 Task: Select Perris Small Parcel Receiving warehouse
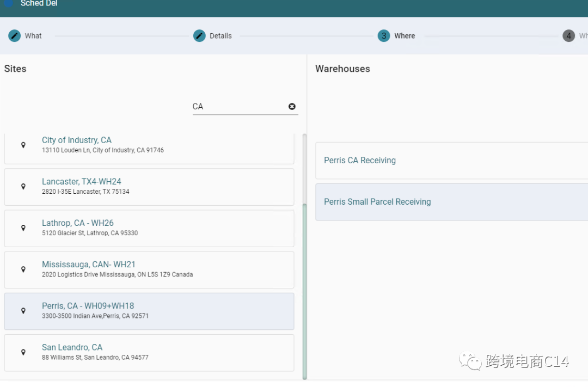click(x=377, y=202)
